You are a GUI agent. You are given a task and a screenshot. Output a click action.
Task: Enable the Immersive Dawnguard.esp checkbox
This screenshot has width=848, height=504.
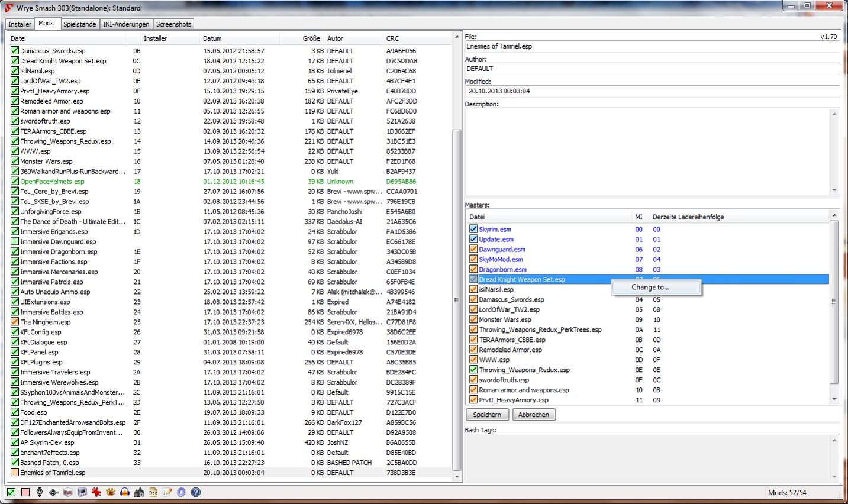coord(15,242)
